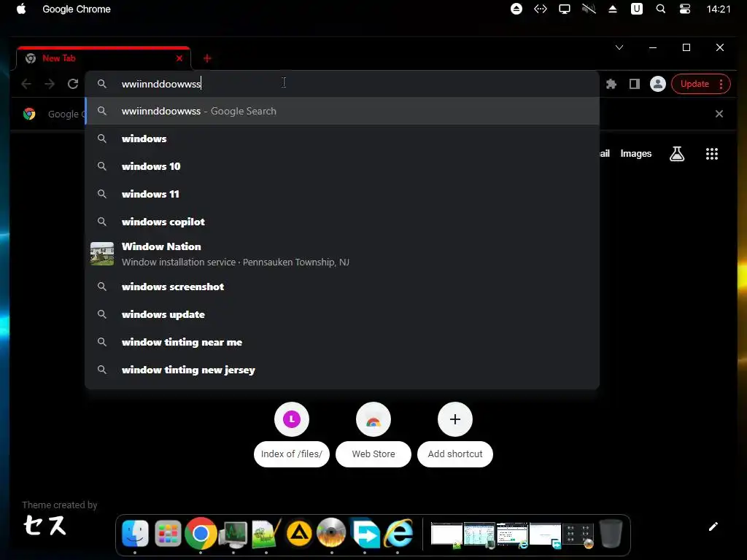Open the Index of /files/ shortcut

coord(292,435)
